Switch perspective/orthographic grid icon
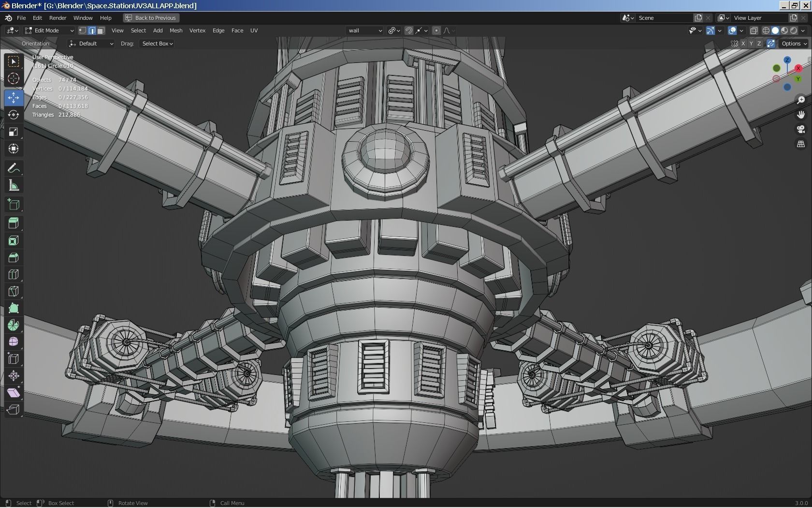 coord(801,144)
